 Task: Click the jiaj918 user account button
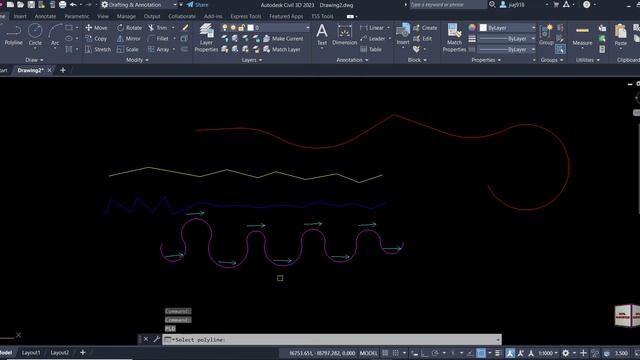click(x=513, y=5)
